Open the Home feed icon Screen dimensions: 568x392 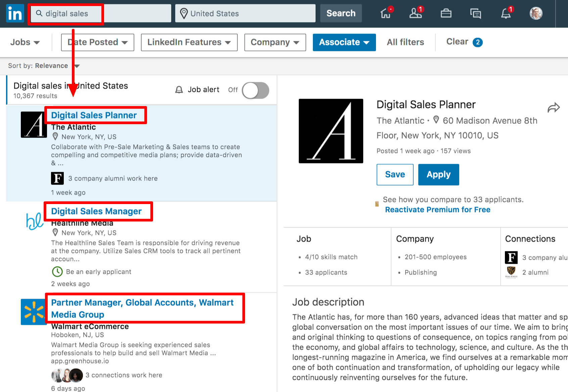(x=386, y=13)
